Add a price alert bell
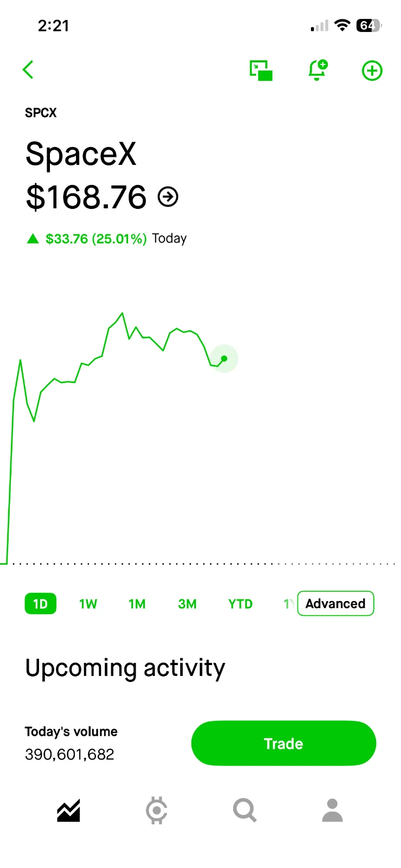401x868 pixels. coord(317,70)
